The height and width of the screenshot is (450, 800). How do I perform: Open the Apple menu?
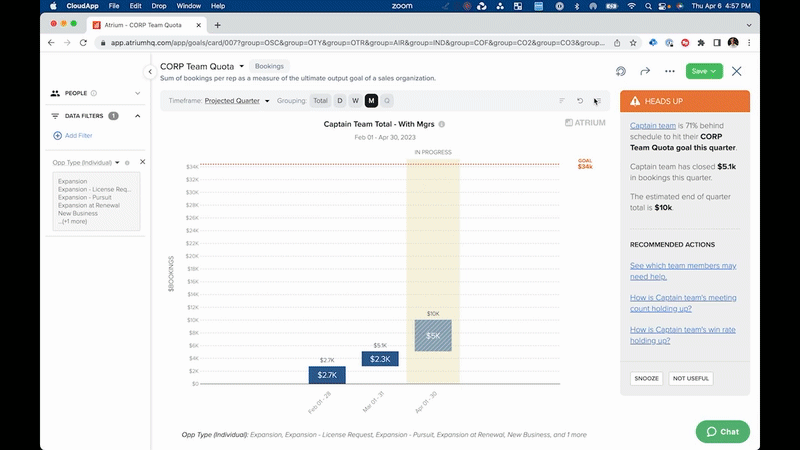point(53,6)
